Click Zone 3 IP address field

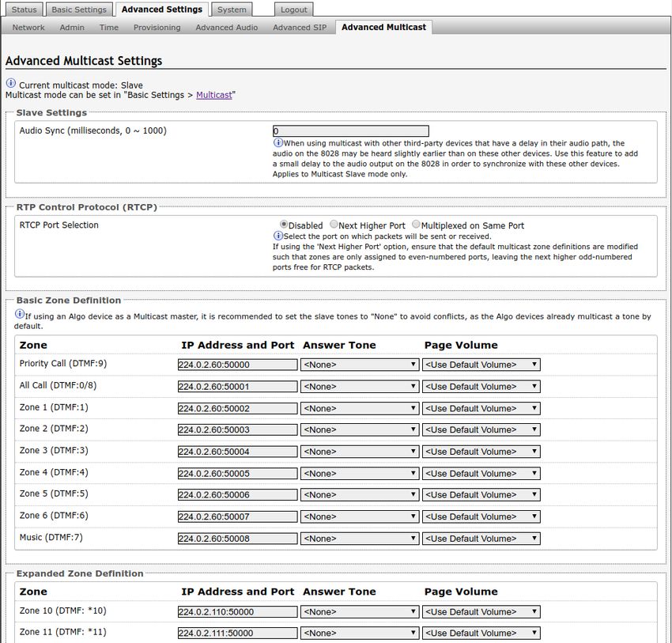point(237,452)
